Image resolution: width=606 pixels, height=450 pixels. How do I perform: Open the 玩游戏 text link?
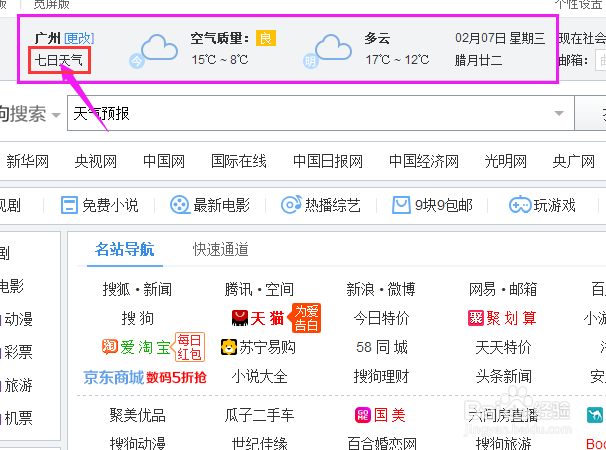click(554, 205)
